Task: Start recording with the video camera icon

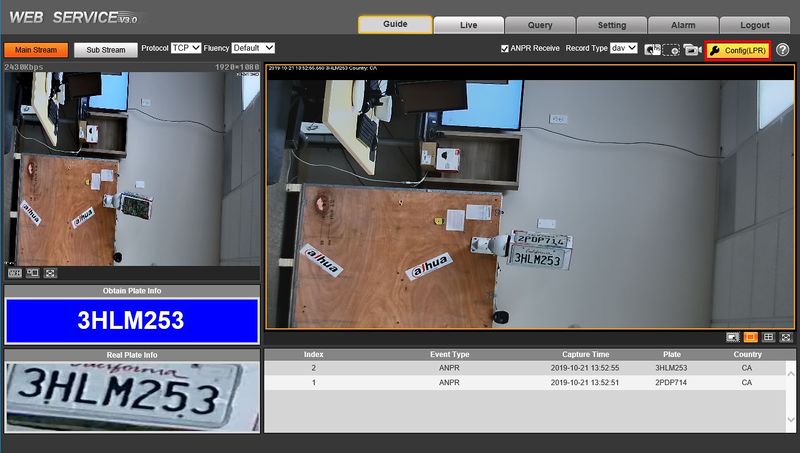Action: point(692,50)
